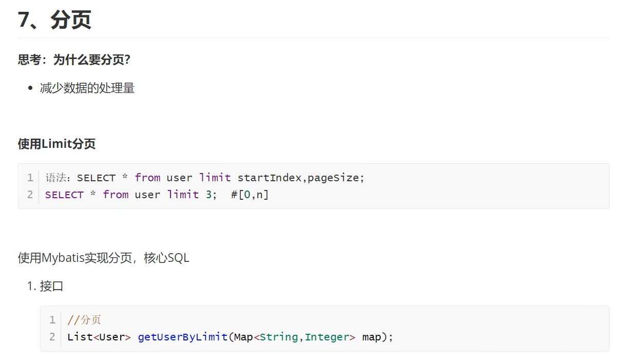Click the numbered list item "接口"
The image size is (644, 362).
51,286
